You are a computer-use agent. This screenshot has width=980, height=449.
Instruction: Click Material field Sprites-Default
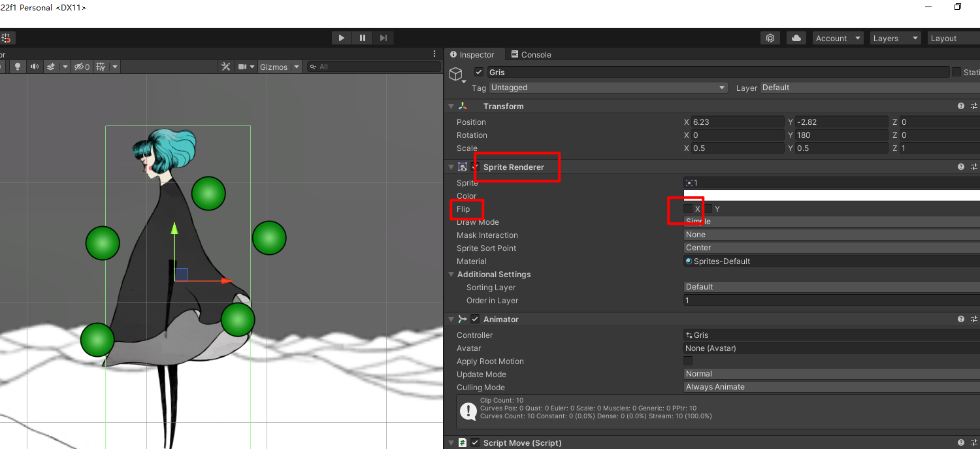click(x=832, y=261)
